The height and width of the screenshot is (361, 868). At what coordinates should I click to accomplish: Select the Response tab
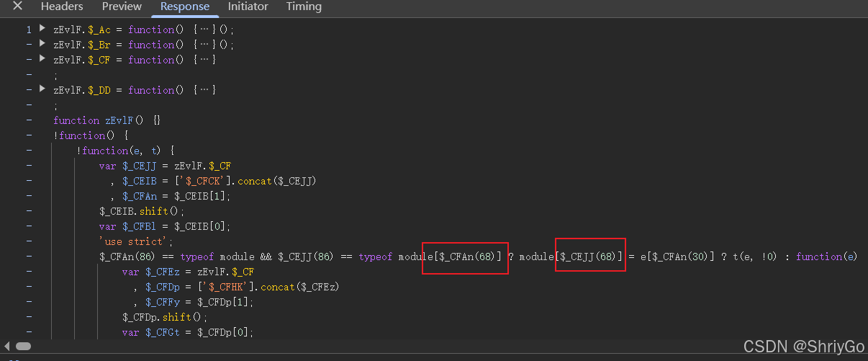click(185, 6)
